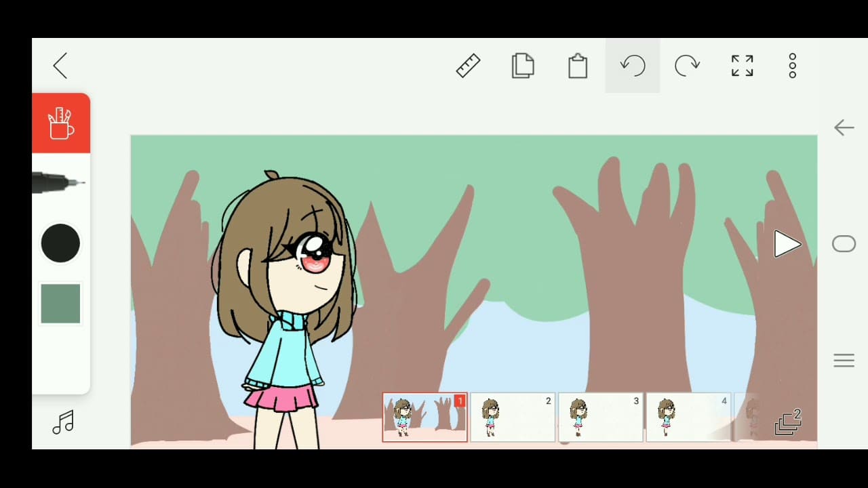Select frame 1 thumbnail in timeline

[425, 418]
